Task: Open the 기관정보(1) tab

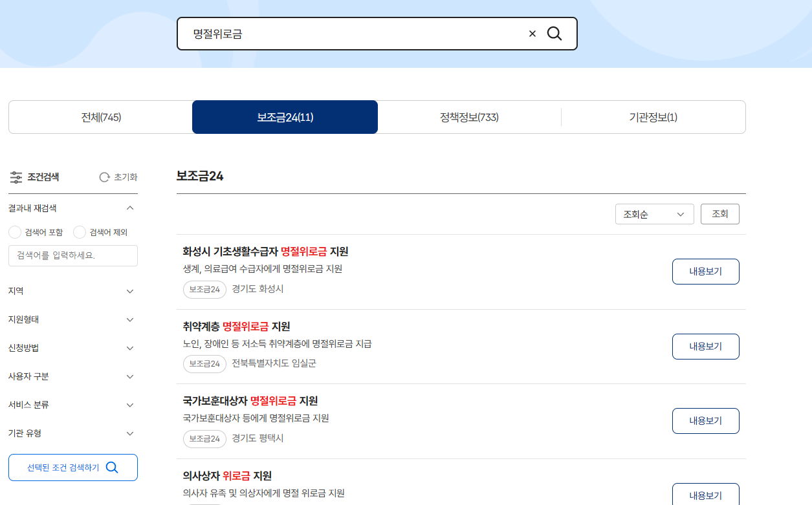Action: tap(653, 117)
